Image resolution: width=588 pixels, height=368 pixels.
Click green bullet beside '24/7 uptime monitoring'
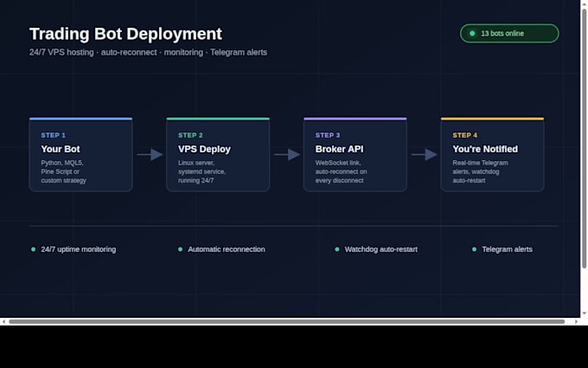[33, 249]
